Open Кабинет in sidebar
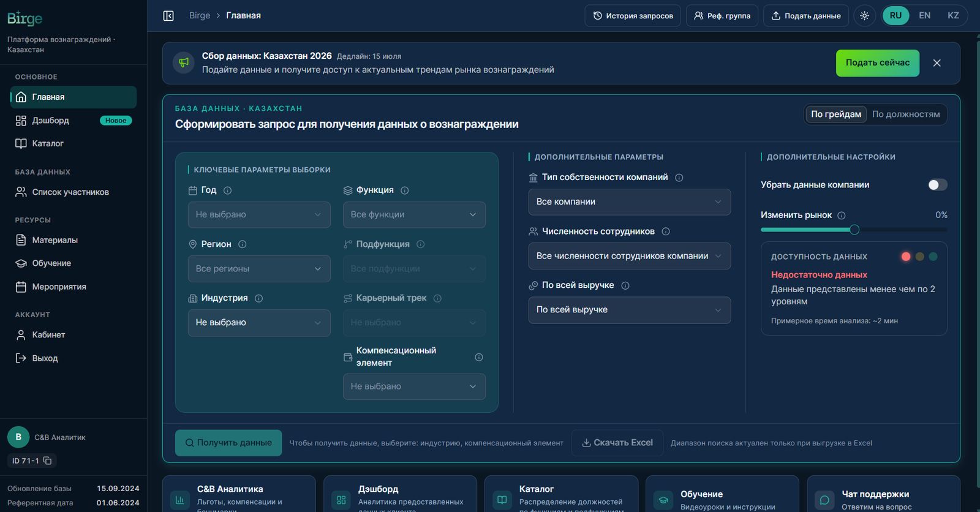 pos(73,335)
